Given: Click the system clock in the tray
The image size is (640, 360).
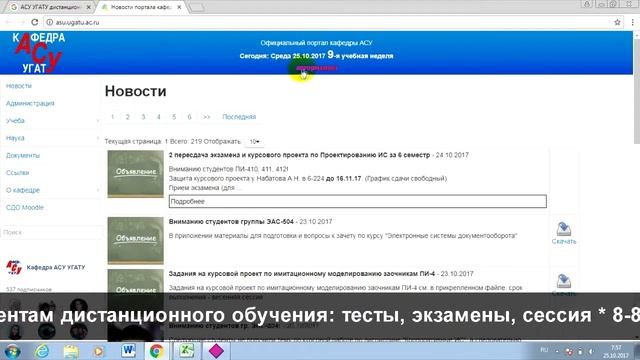Looking at the screenshot, I should (616, 351).
